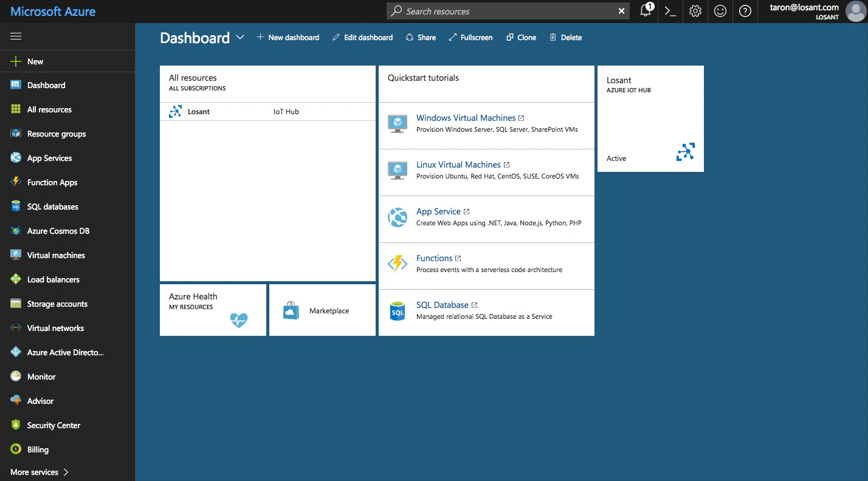Click inside the Search resources field
Screen dimensions: 868x481
[498, 11]
